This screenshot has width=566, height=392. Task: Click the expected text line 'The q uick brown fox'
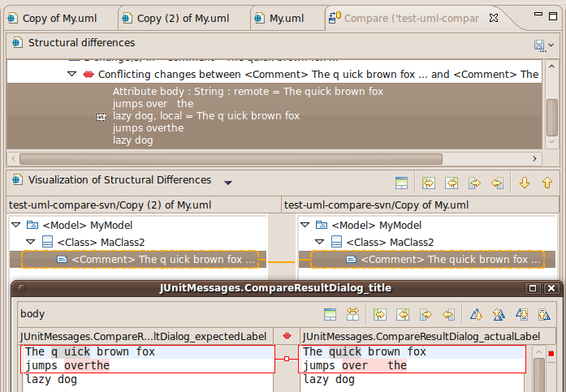coord(90,351)
